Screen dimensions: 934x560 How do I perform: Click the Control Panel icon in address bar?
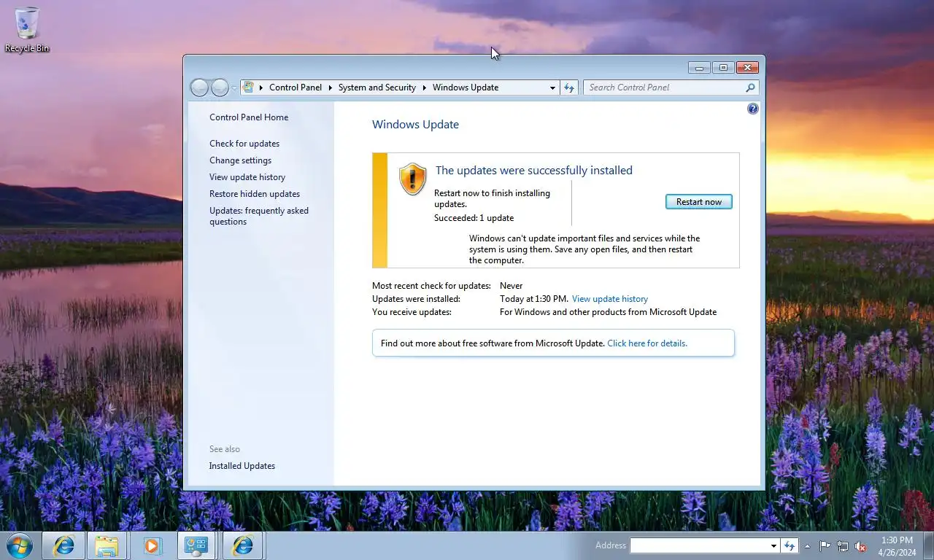pyautogui.click(x=249, y=87)
